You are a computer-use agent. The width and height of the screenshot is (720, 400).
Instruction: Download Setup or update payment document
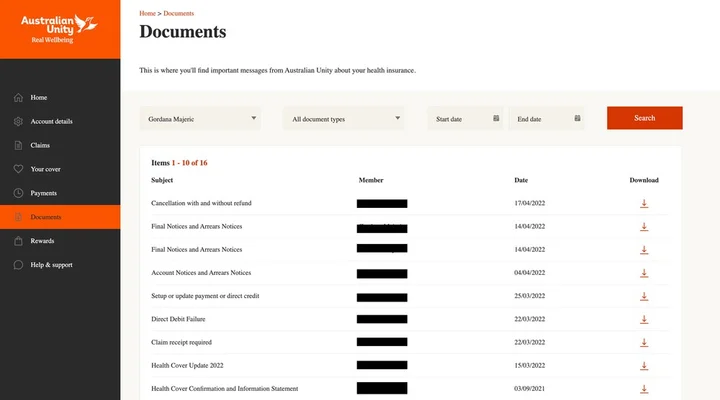coord(644,296)
